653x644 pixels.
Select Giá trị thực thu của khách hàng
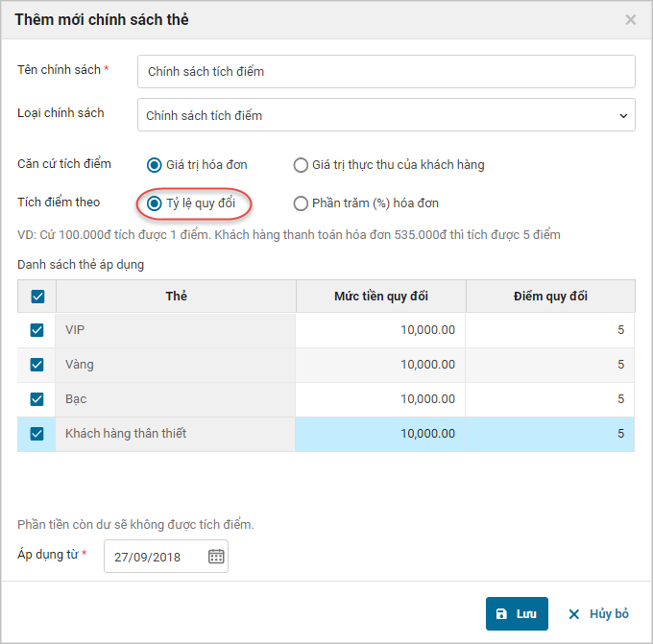click(x=301, y=165)
